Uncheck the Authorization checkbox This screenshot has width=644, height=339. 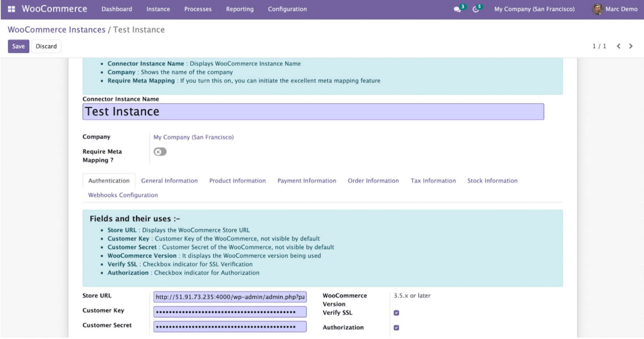(x=396, y=328)
